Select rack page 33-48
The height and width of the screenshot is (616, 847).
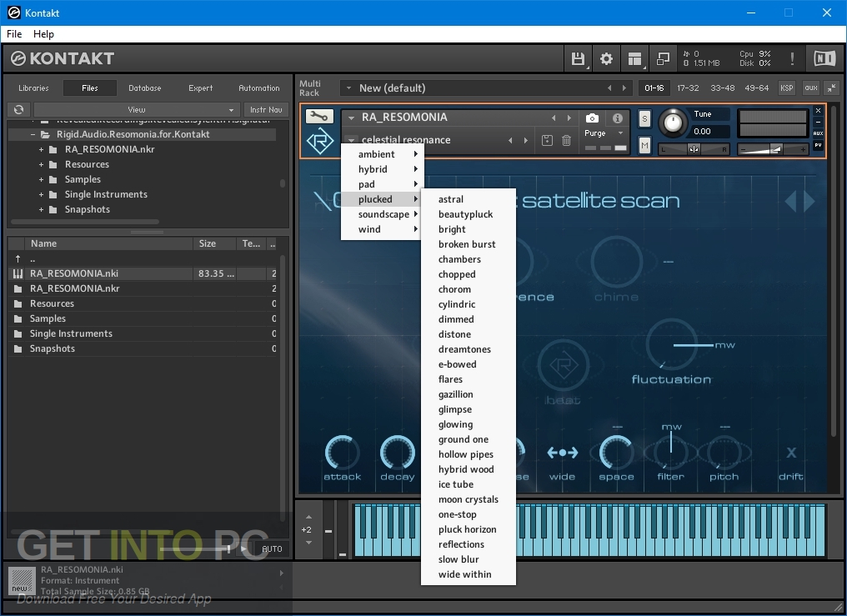(x=722, y=88)
